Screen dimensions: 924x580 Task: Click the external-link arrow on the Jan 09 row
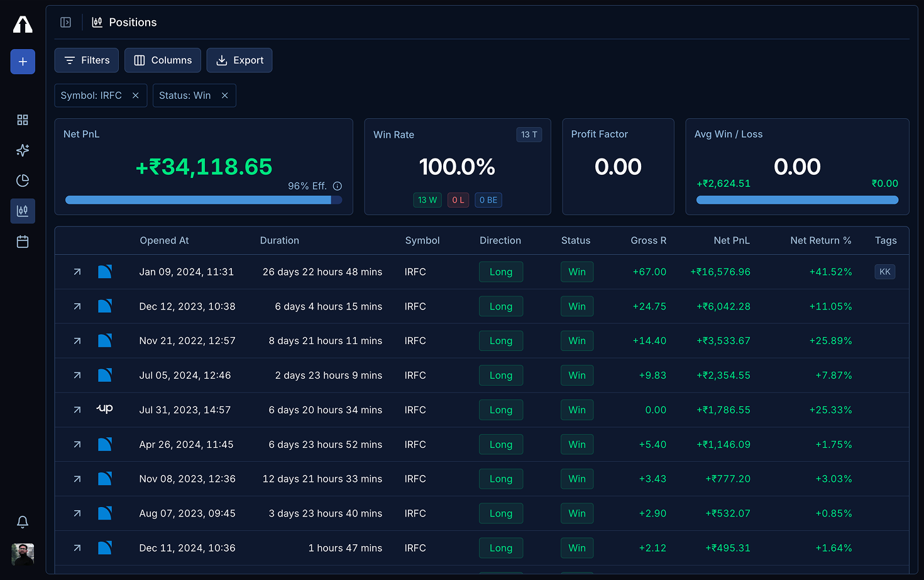coord(76,272)
